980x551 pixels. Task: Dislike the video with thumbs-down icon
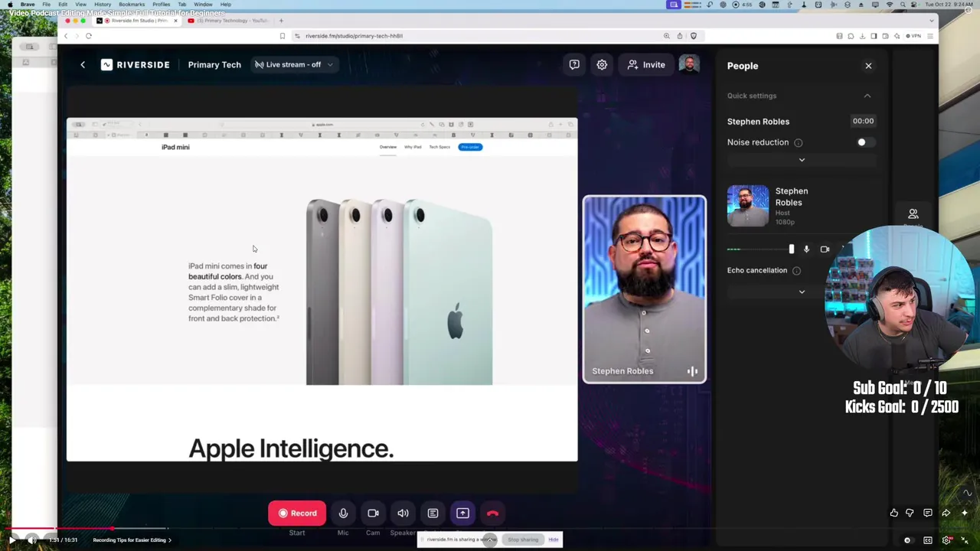[x=910, y=514]
